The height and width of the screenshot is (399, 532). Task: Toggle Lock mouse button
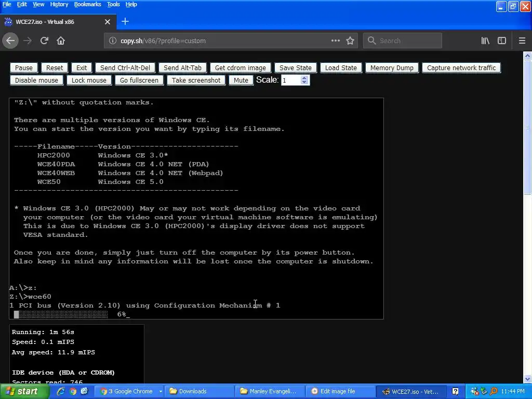pos(89,81)
